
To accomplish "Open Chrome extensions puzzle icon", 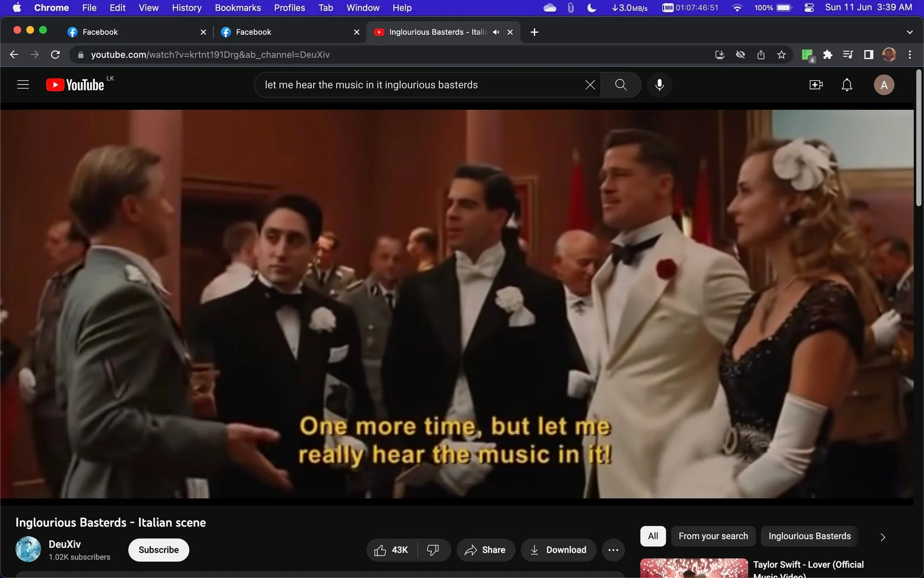I will [x=827, y=55].
